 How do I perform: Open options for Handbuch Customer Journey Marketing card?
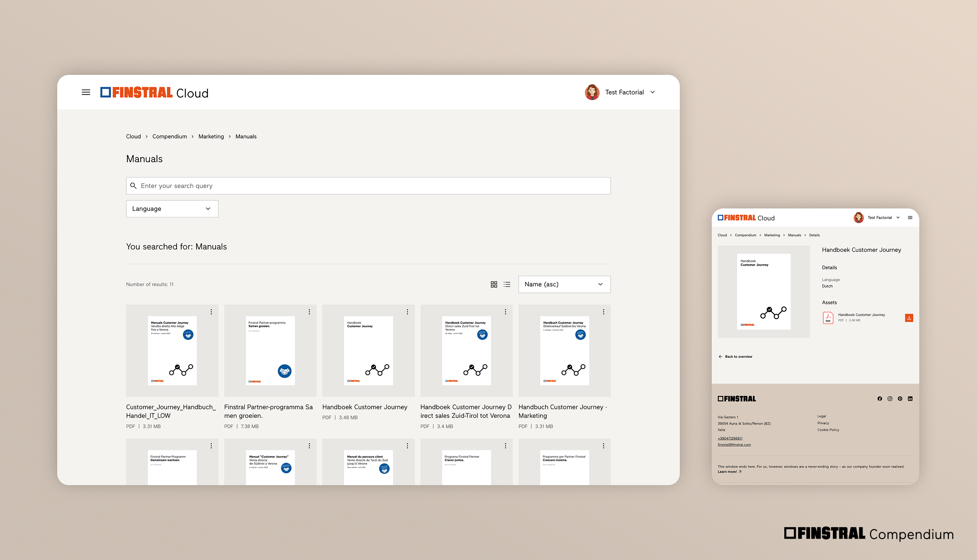pos(603,311)
